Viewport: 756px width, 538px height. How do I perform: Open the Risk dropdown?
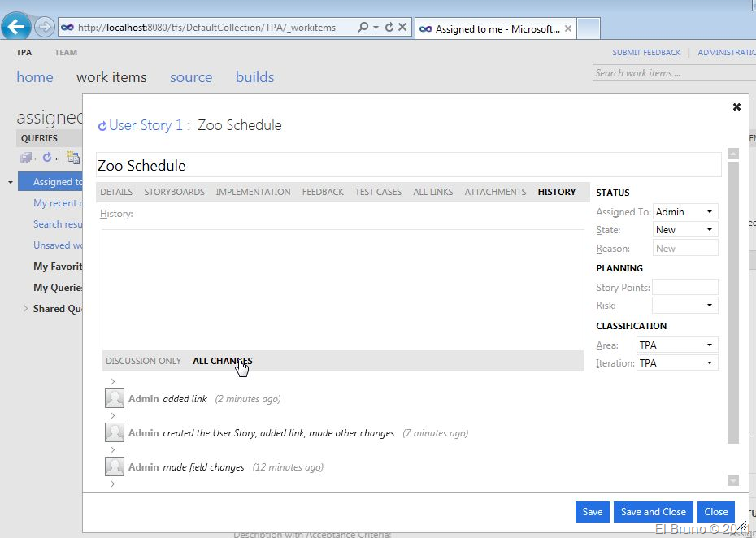(709, 306)
